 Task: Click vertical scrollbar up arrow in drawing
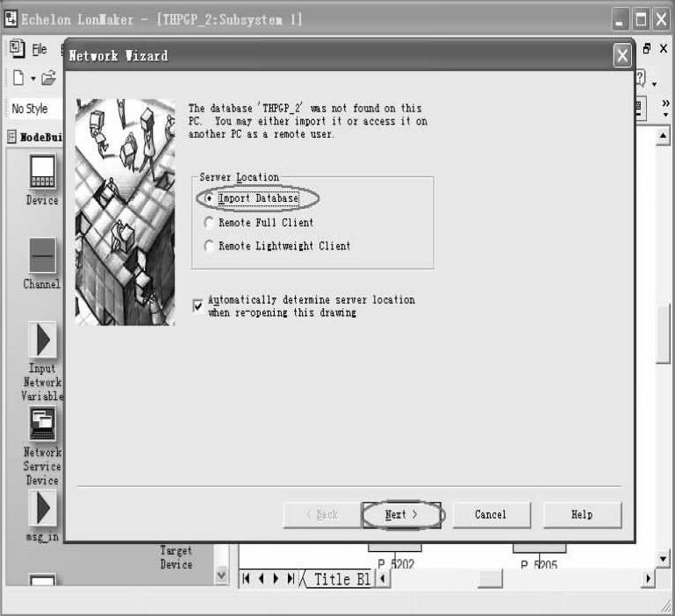tap(663, 137)
